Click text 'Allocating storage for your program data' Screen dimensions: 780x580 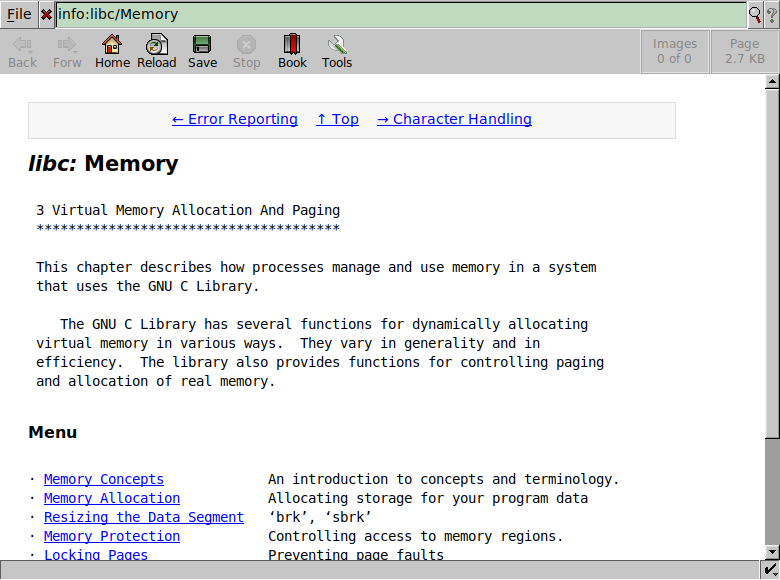[428, 498]
